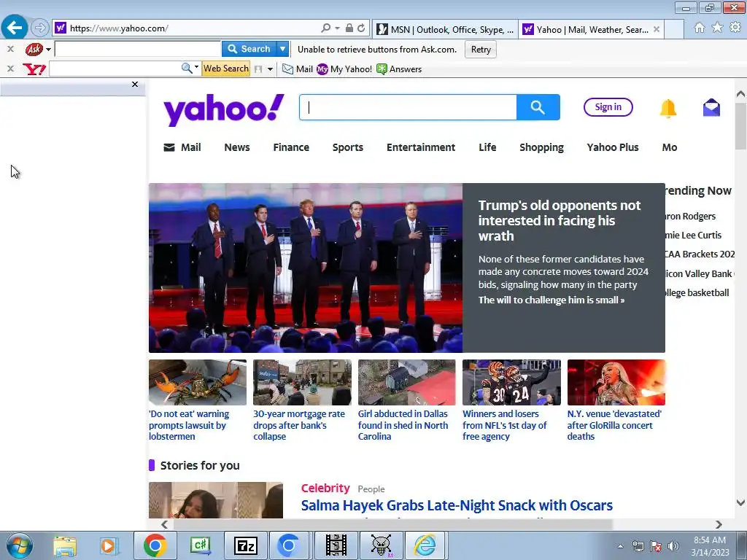This screenshot has width=747, height=560.
Task: Expand the address bar search dropdown arrow
Action: point(337,28)
